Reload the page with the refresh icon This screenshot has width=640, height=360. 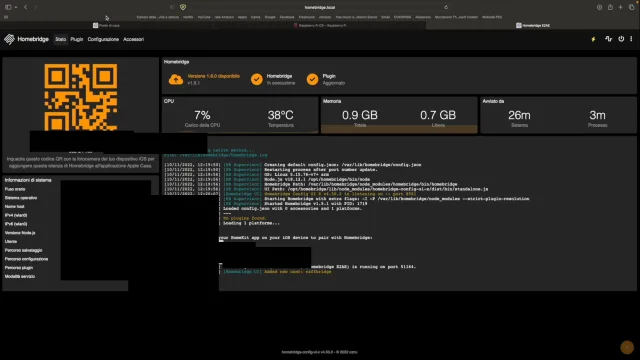pyautogui.click(x=446, y=7)
